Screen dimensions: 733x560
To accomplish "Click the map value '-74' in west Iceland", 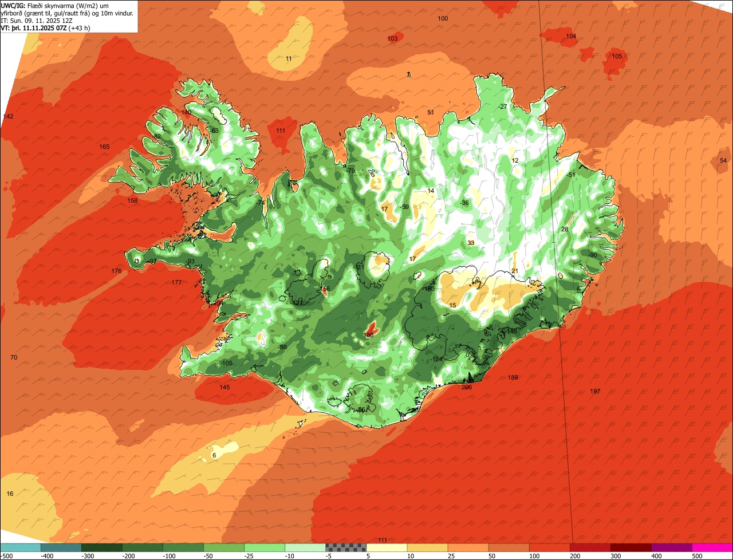I will [261, 203].
